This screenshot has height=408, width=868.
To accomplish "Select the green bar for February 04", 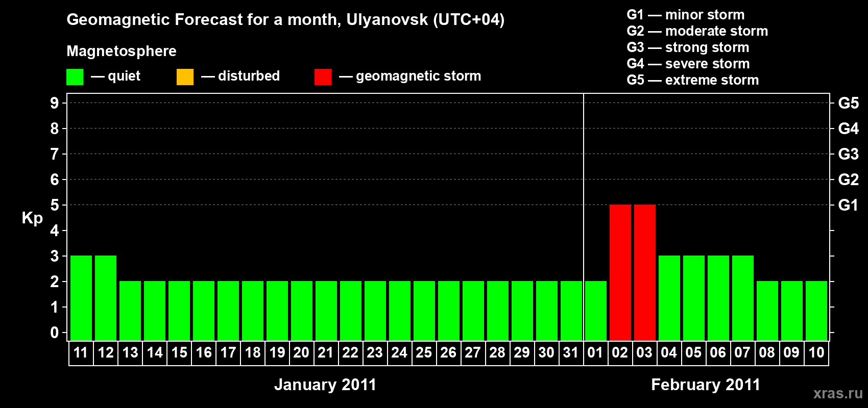I will pyautogui.click(x=669, y=298).
